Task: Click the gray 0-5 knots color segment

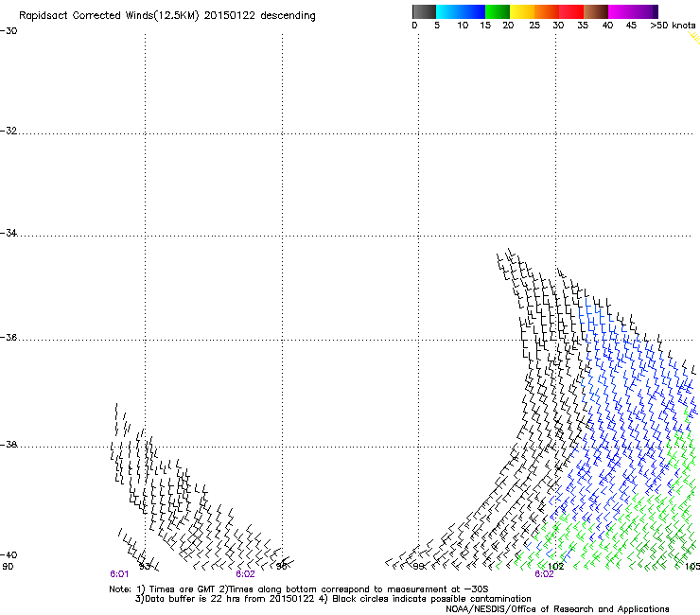Action: click(x=424, y=11)
